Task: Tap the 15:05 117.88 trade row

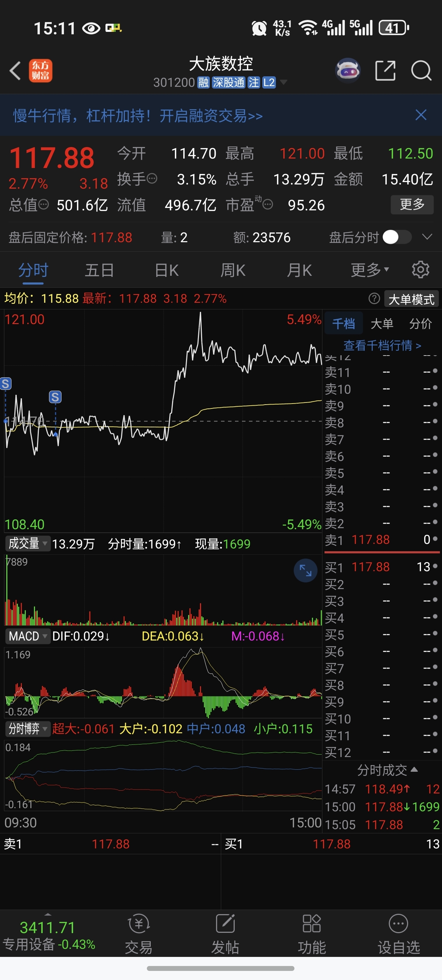Action: click(382, 825)
